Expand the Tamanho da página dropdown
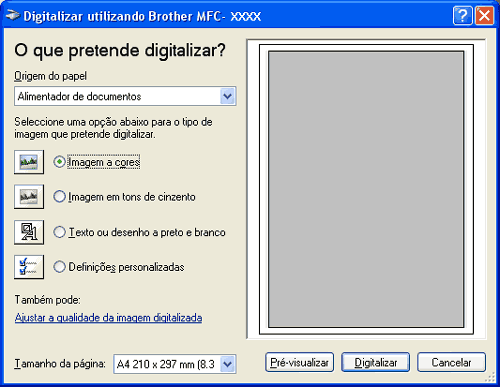The width and height of the screenshot is (500, 387). pyautogui.click(x=175, y=364)
